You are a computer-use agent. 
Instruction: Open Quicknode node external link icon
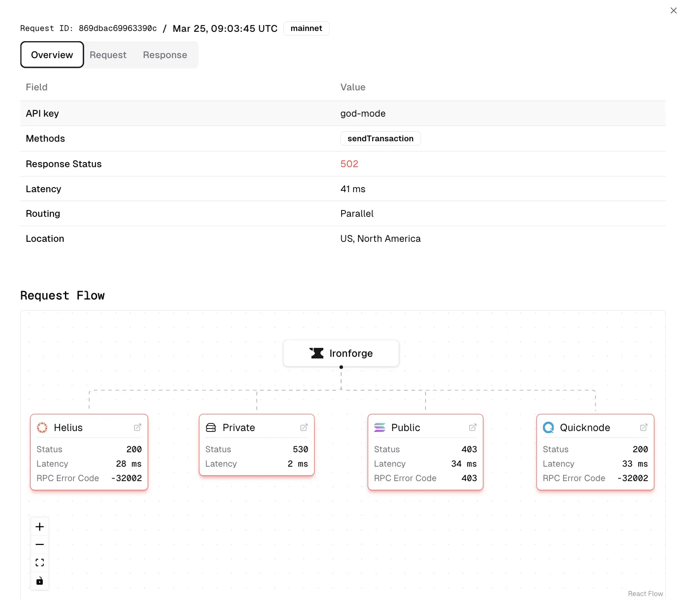644,428
